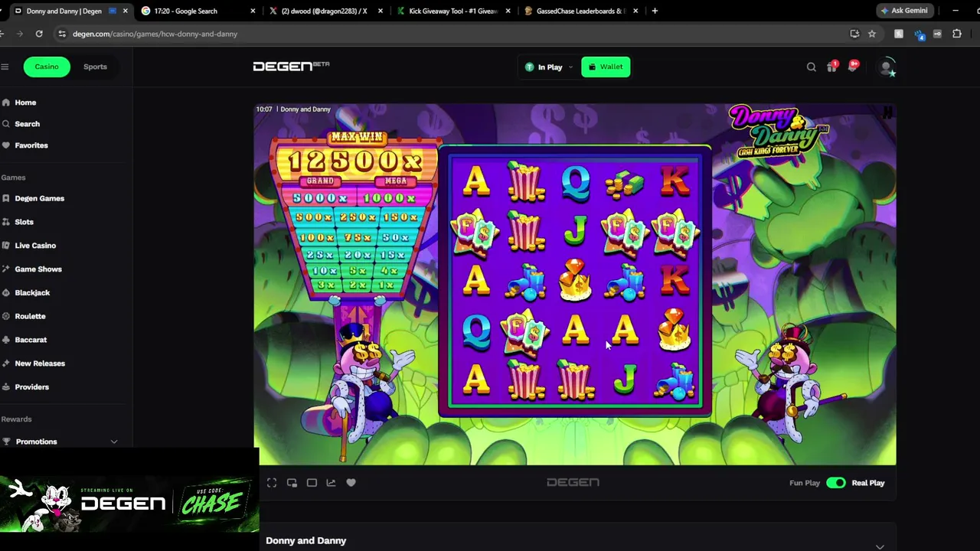The image size is (980, 551).
Task: Open the user profile avatar
Action: [x=887, y=67]
